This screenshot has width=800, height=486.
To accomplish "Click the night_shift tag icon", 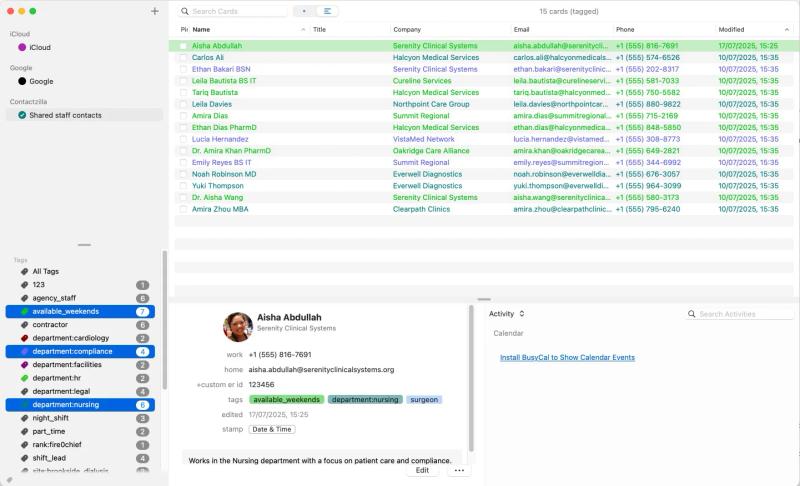I will [x=24, y=418].
